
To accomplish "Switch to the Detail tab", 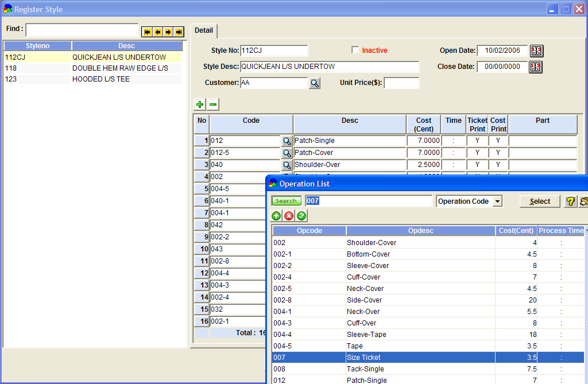I will [x=204, y=30].
